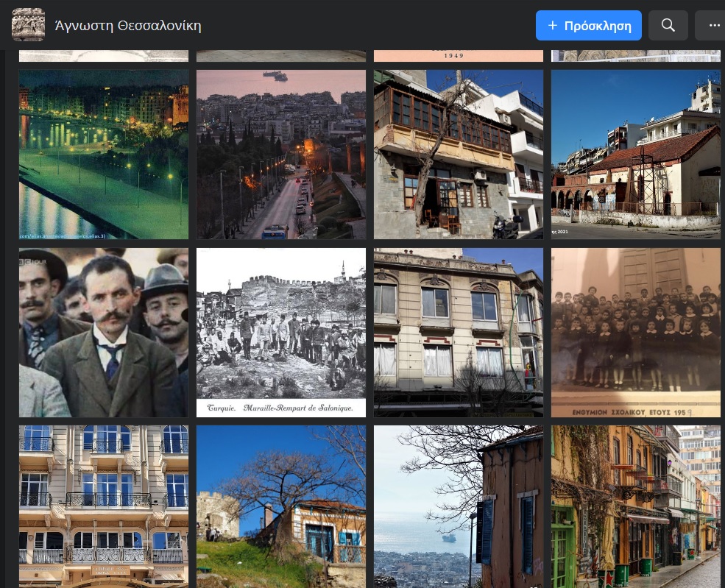This screenshot has width=725, height=588.
Task: Open the cream building with iron balconies photo
Action: 104,506
